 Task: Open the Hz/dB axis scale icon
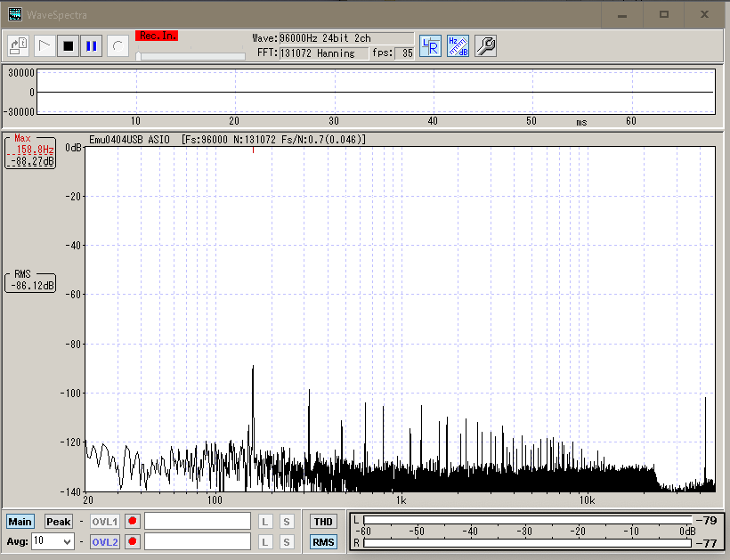pyautogui.click(x=458, y=46)
